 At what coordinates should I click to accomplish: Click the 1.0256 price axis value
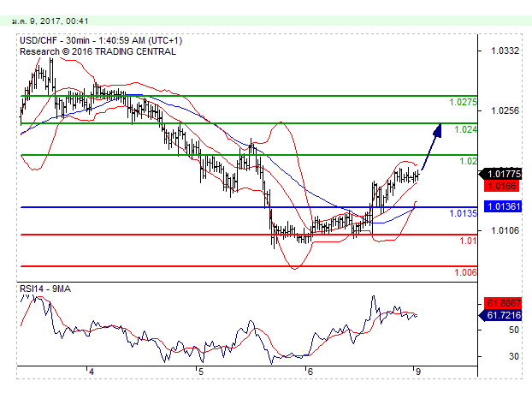point(505,110)
